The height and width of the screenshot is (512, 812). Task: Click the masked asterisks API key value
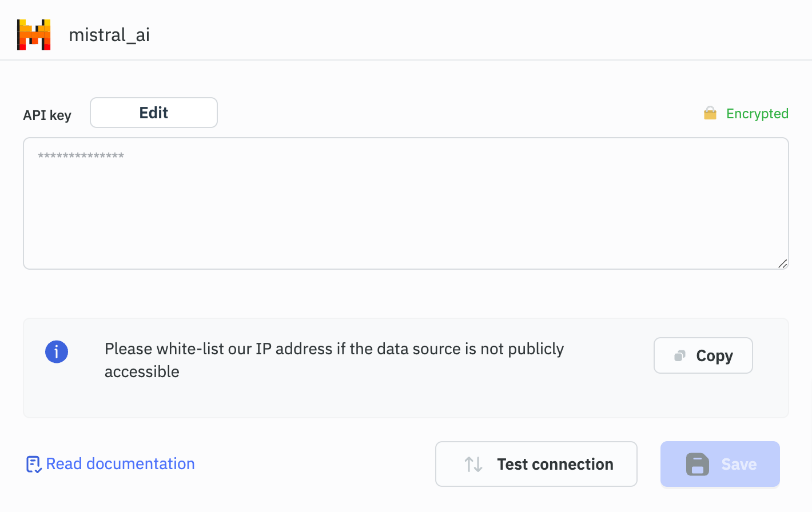pyautogui.click(x=81, y=156)
